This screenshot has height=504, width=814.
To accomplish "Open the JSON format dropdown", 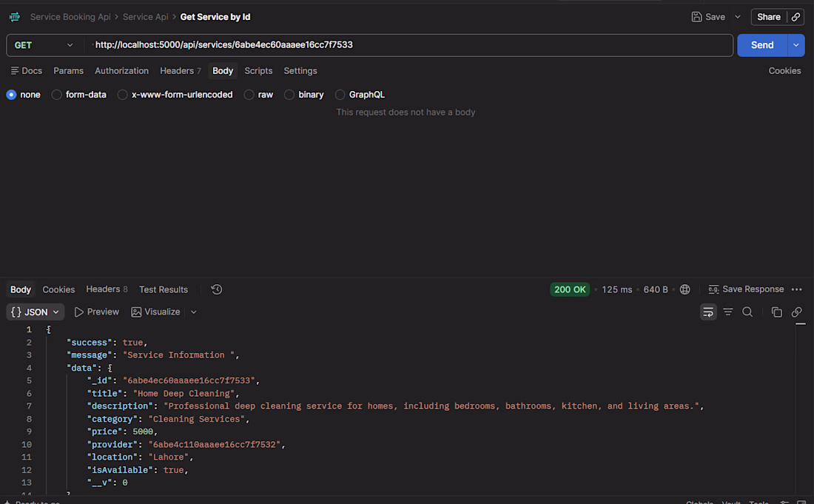I will (35, 312).
